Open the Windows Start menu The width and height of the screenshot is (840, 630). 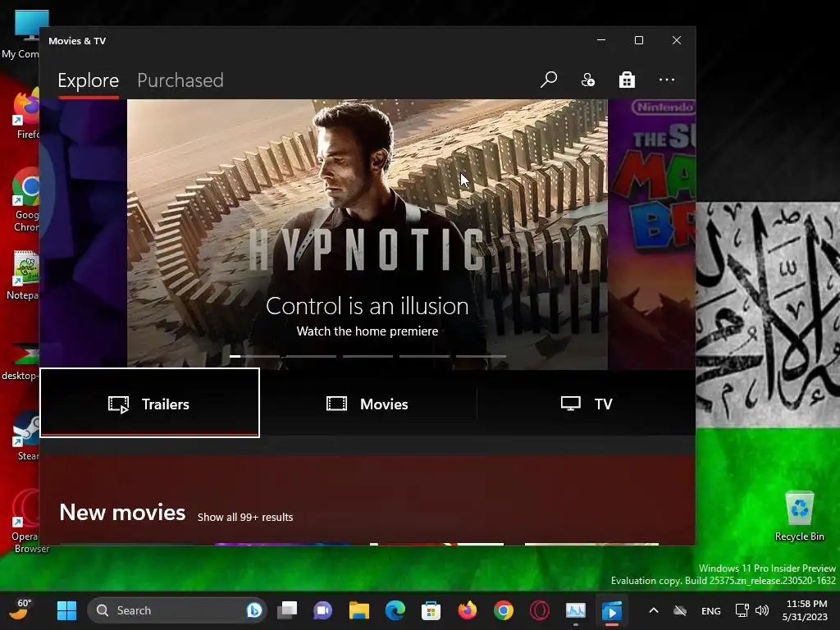pos(67,610)
